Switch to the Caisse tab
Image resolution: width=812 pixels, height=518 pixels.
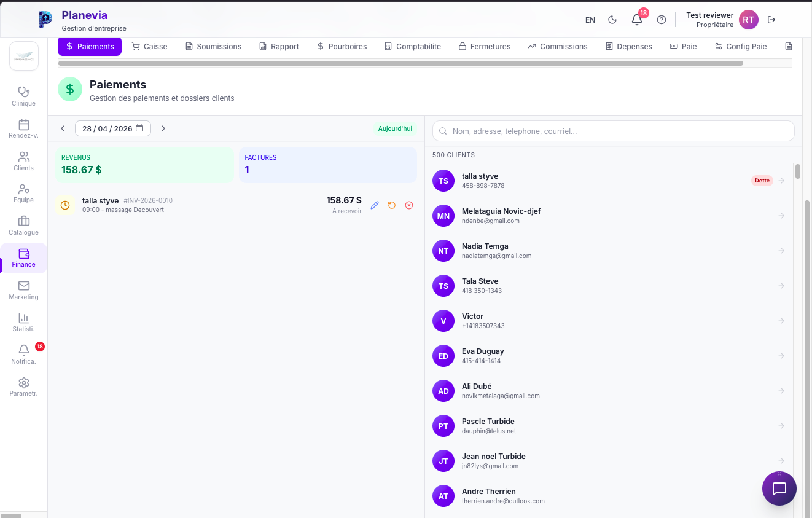149,46
